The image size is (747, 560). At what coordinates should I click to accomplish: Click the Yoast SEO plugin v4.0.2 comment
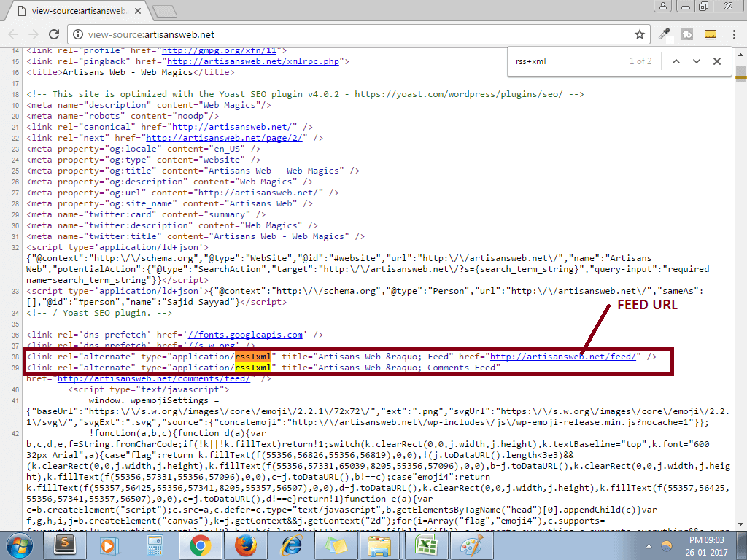click(x=305, y=94)
